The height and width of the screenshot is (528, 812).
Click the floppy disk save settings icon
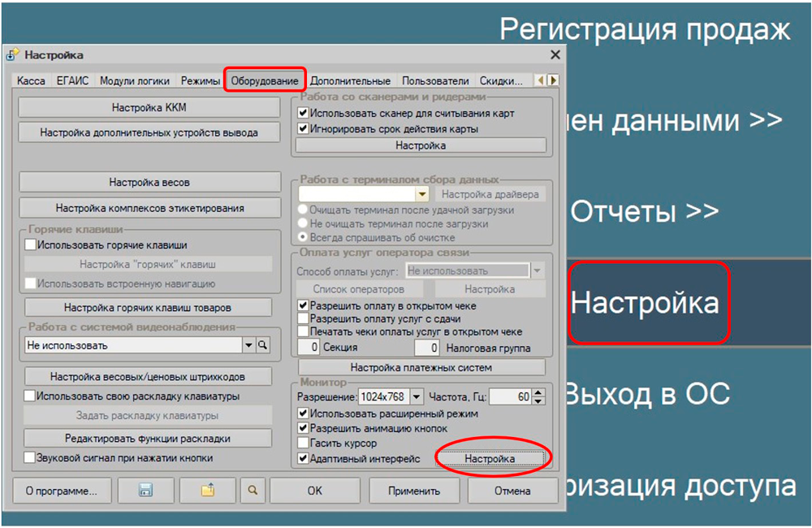[x=146, y=491]
